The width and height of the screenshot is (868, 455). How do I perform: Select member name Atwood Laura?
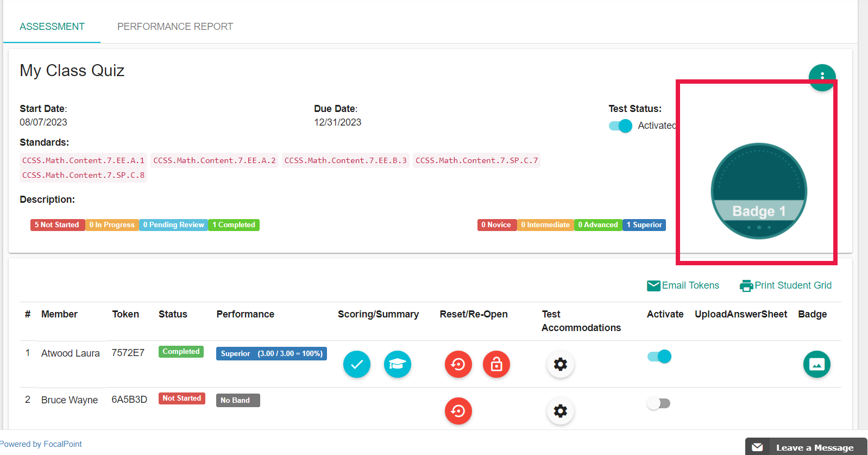pos(71,353)
